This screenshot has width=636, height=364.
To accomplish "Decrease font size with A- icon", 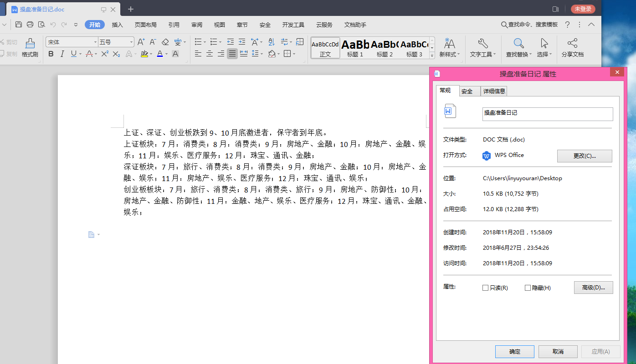I will click(153, 42).
